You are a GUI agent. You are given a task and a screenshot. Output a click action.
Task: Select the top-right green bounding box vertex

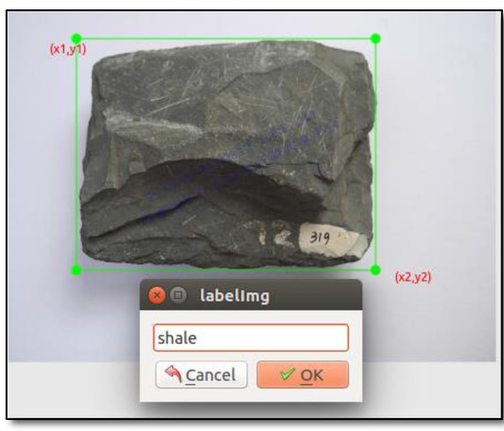[x=376, y=39]
